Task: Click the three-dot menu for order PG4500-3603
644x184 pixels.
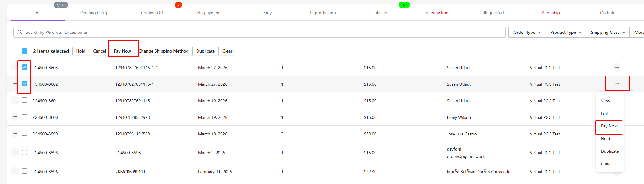Action: point(617,67)
